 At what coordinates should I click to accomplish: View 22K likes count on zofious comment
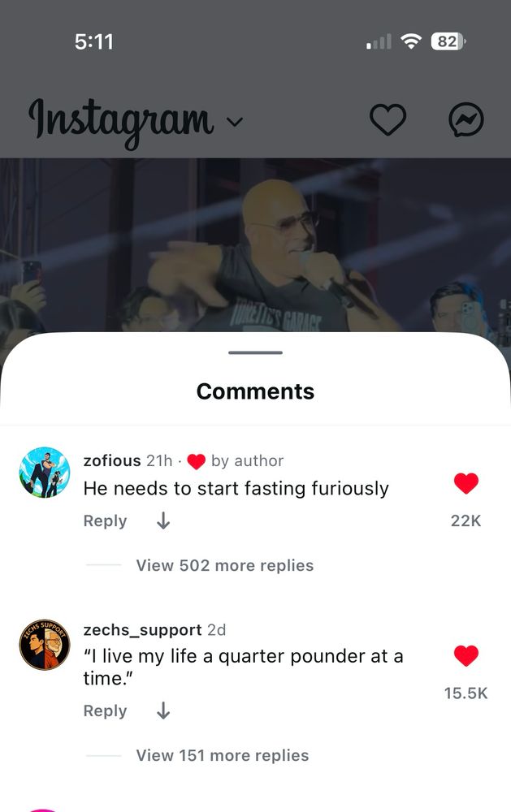click(466, 520)
